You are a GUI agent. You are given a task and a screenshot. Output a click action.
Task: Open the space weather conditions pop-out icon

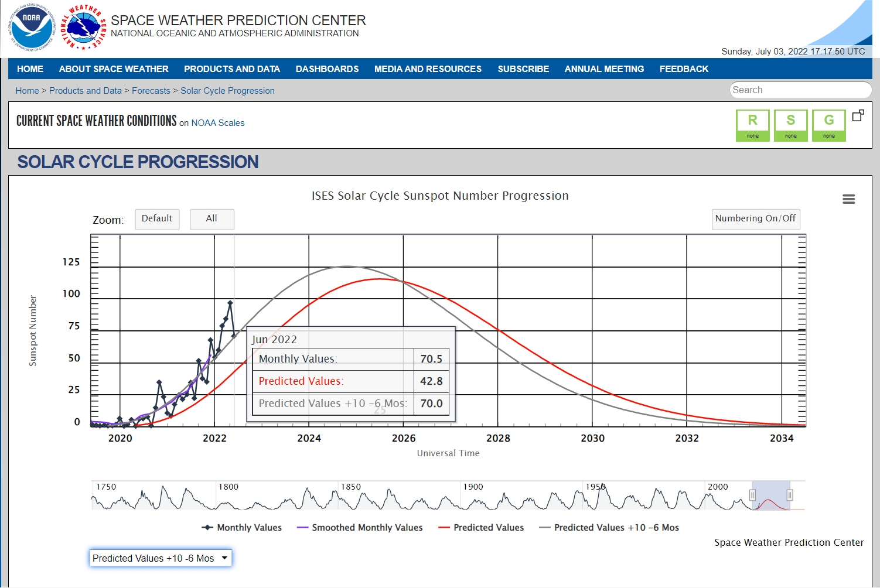click(858, 115)
